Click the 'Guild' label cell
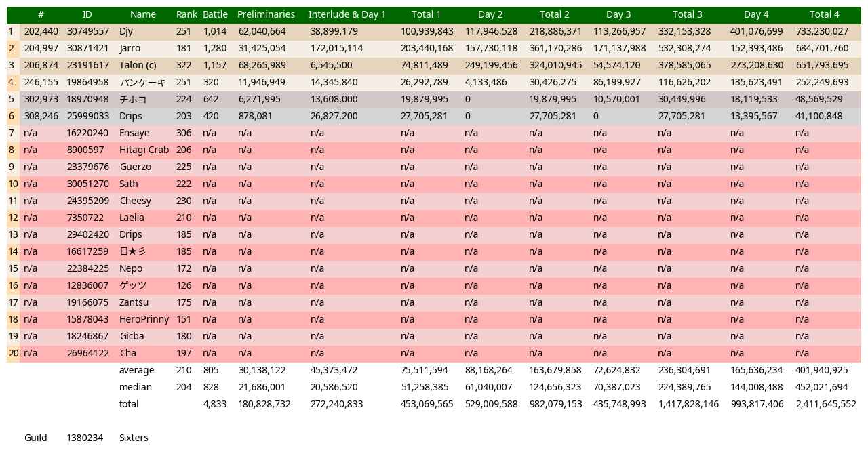868x454 pixels. click(35, 438)
